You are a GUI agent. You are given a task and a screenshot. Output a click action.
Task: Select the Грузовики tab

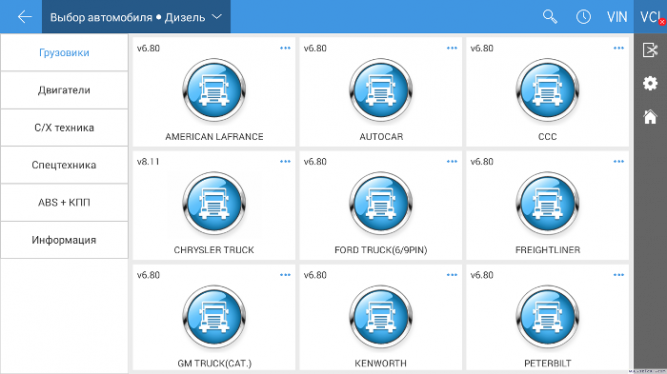(x=64, y=53)
